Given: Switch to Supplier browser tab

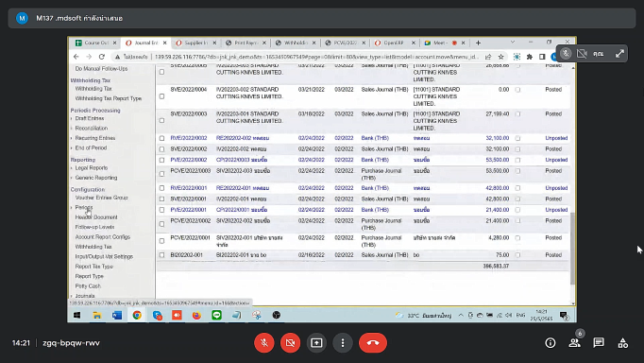Looking at the screenshot, I should (195, 43).
